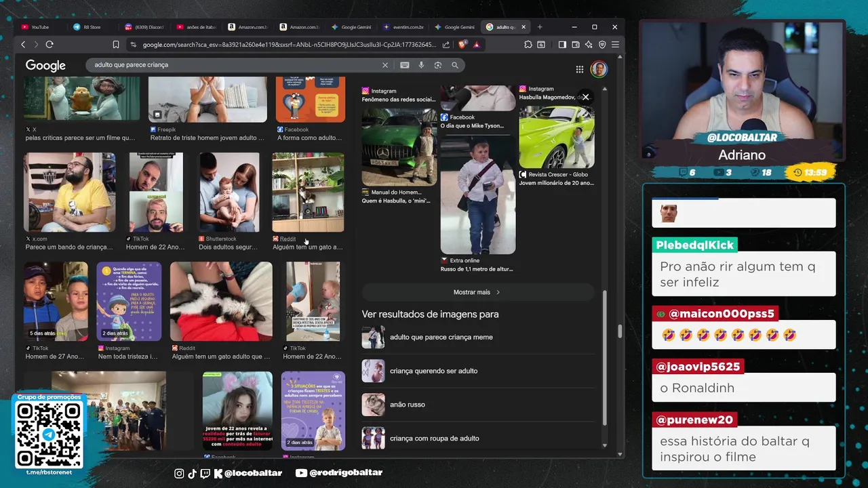Submit search with the magnifier icon
This screenshot has height=488, width=868.
pyautogui.click(x=455, y=65)
